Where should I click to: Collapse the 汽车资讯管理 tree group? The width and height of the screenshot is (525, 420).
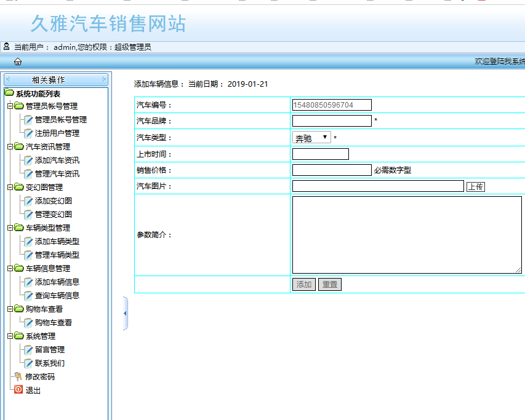tap(10, 146)
